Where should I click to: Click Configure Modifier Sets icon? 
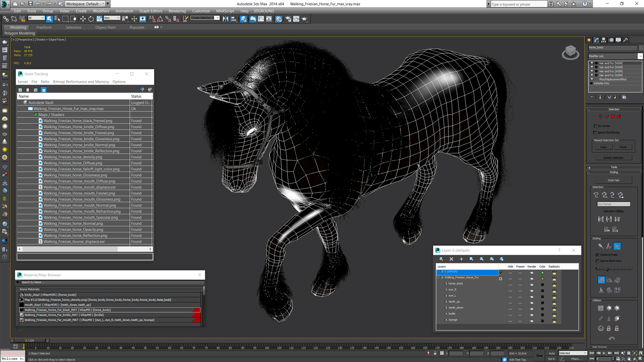[x=624, y=97]
